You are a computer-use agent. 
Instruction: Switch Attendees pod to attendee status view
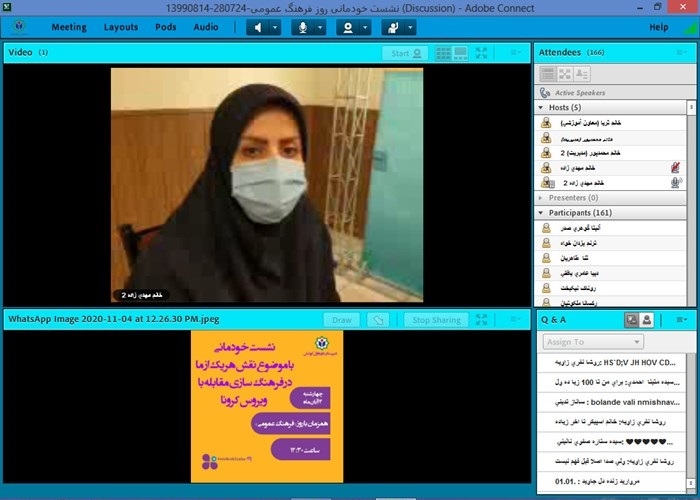[x=583, y=73]
